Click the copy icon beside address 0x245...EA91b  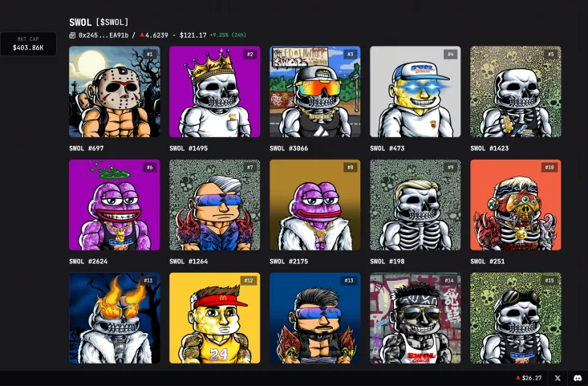click(73, 35)
